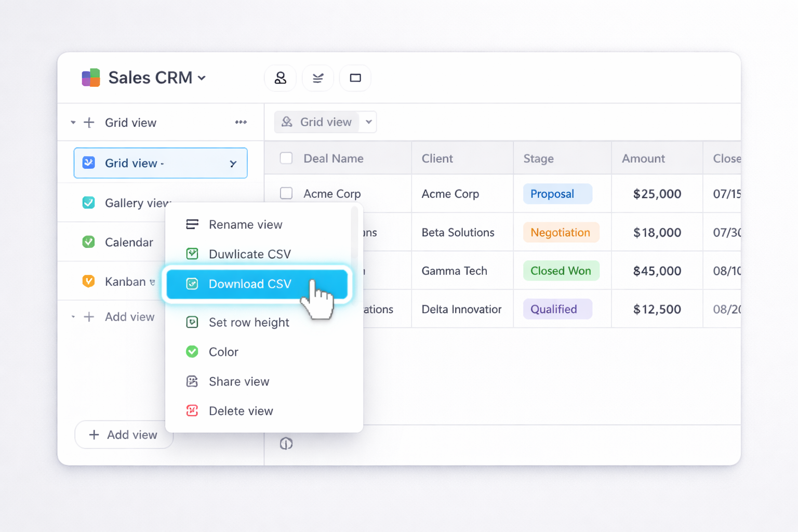Viewport: 798px width, 532px height.
Task: Click the context menu scrollbar
Action: point(354,237)
